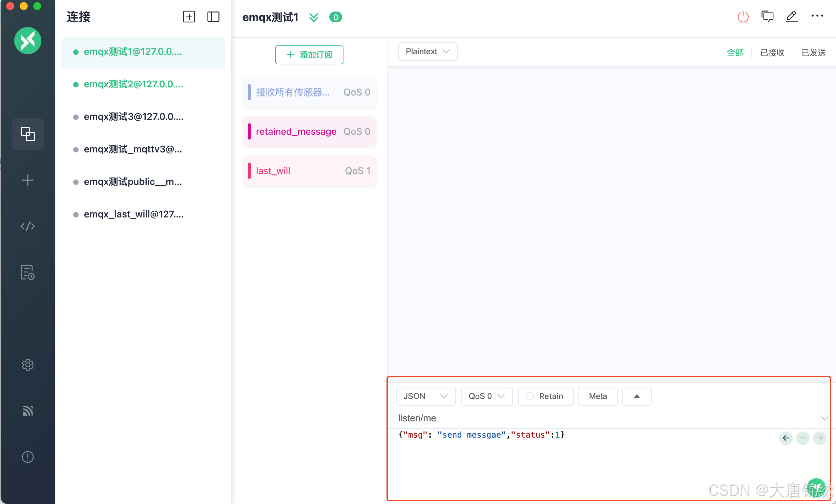Click the 连接 panel heading
This screenshot has height=504, width=836.
pyautogui.click(x=78, y=17)
